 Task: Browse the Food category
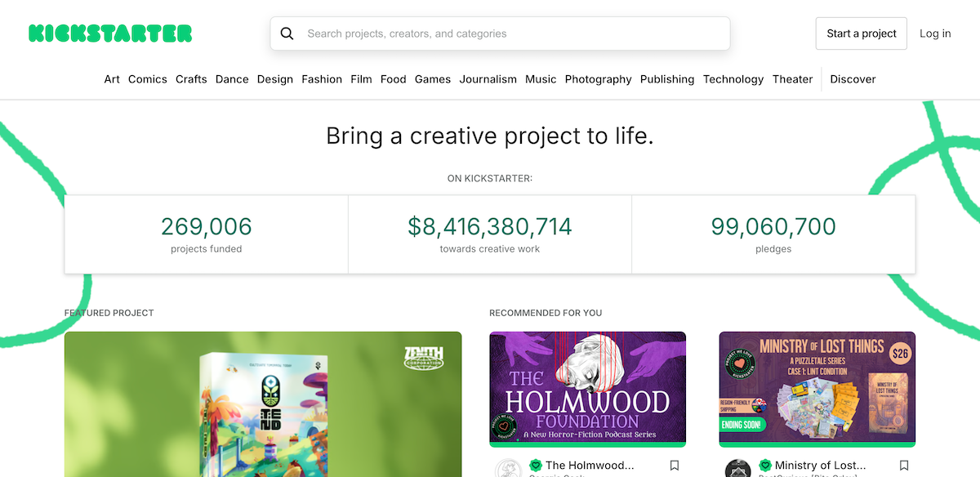(x=393, y=79)
